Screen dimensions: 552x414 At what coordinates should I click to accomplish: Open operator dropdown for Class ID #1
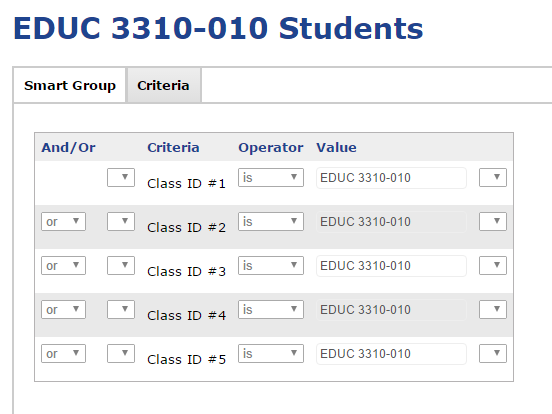(271, 177)
